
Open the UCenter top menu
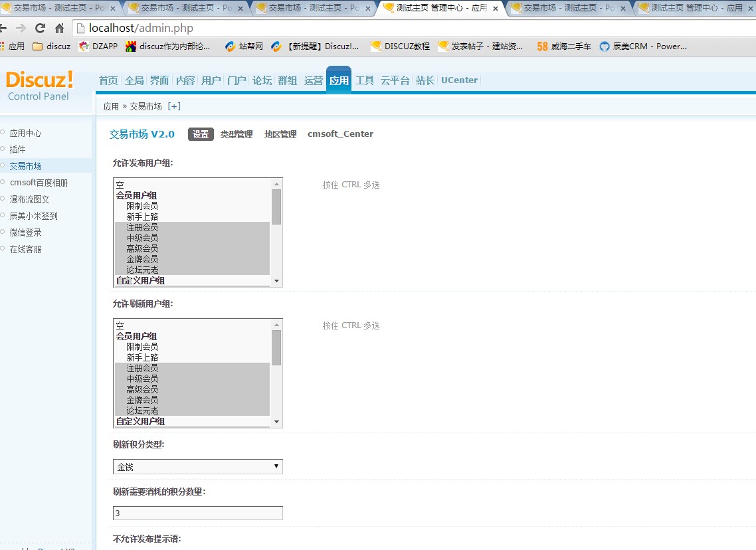pyautogui.click(x=459, y=80)
